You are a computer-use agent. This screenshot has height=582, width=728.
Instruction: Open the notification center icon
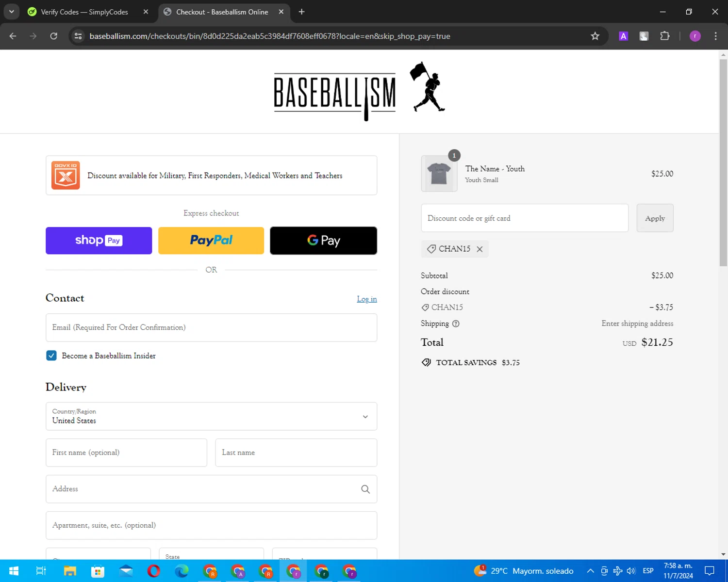(x=710, y=571)
